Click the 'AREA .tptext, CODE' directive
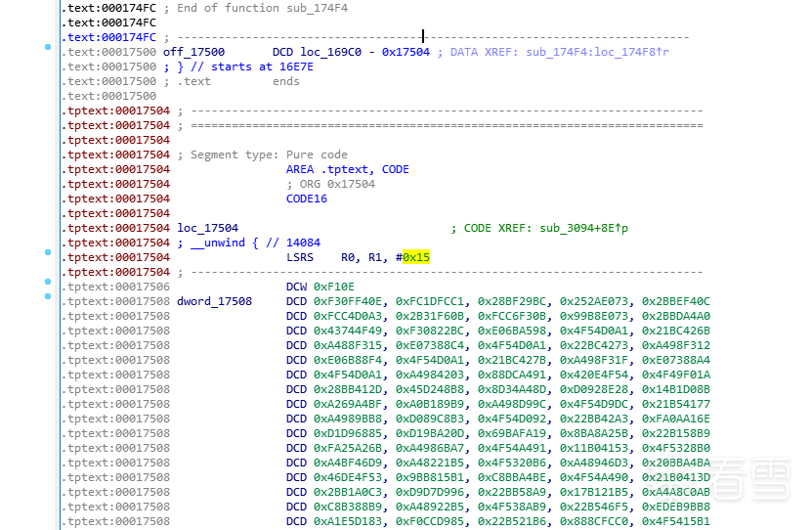 [x=348, y=169]
